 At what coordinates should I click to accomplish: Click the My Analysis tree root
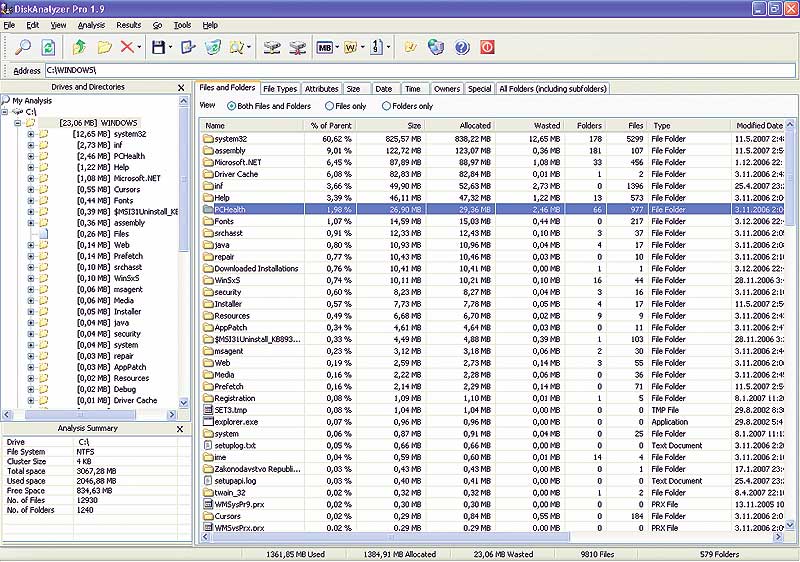pos(32,101)
